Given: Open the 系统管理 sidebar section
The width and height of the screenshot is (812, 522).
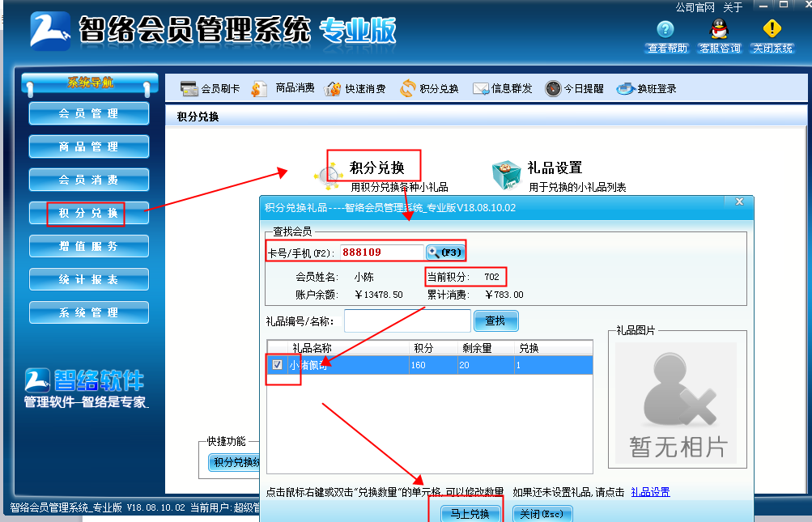Looking at the screenshot, I should pos(88,312).
